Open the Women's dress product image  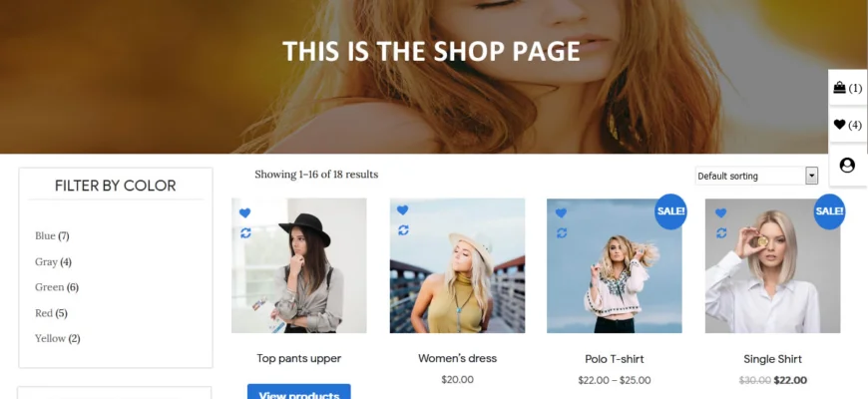point(457,265)
